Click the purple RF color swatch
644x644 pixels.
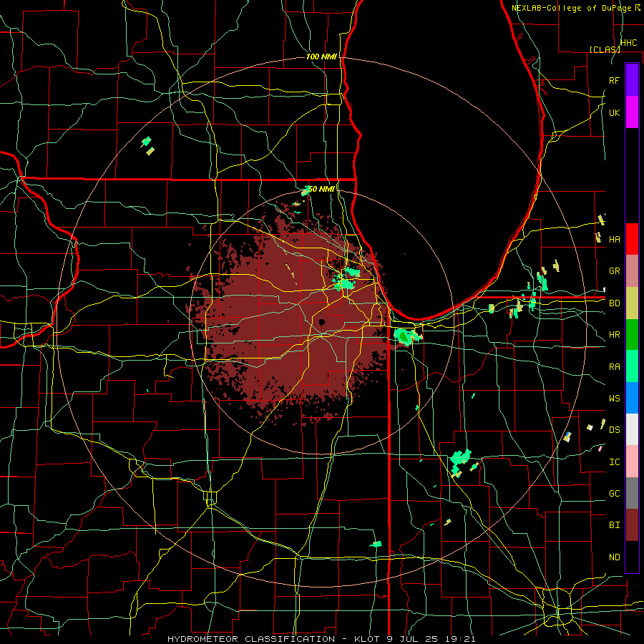632,80
